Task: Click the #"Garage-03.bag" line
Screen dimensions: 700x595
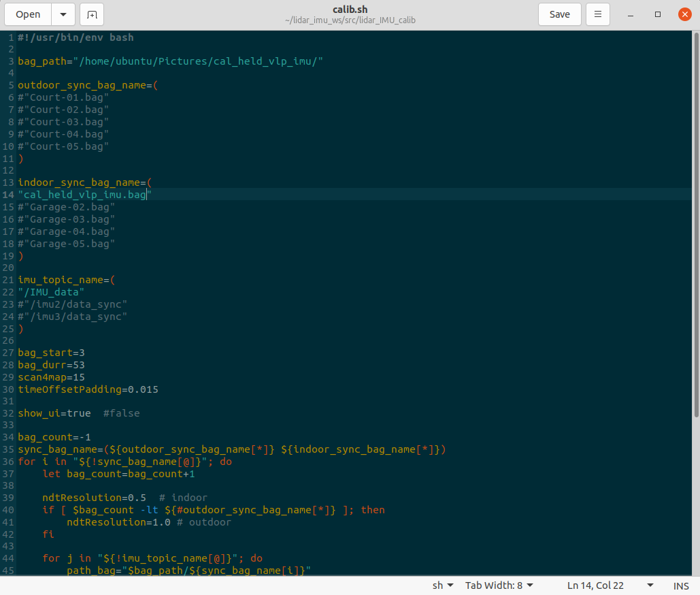Action: click(x=66, y=219)
